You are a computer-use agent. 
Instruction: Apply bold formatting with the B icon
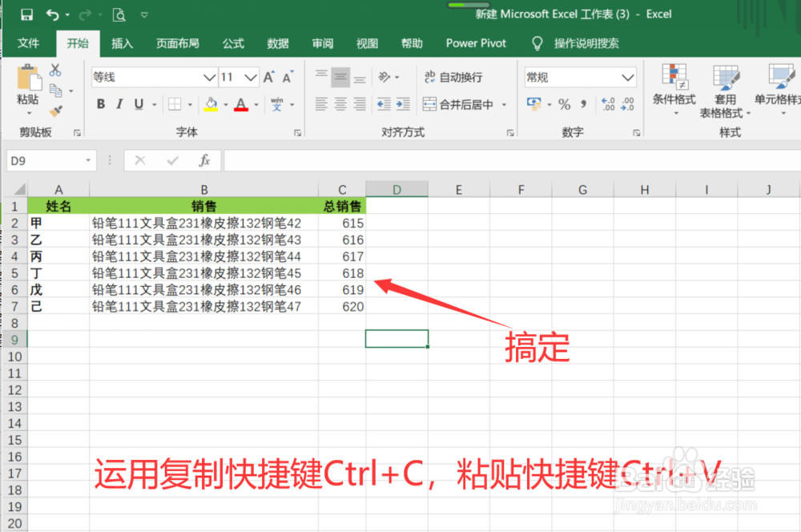click(x=100, y=104)
